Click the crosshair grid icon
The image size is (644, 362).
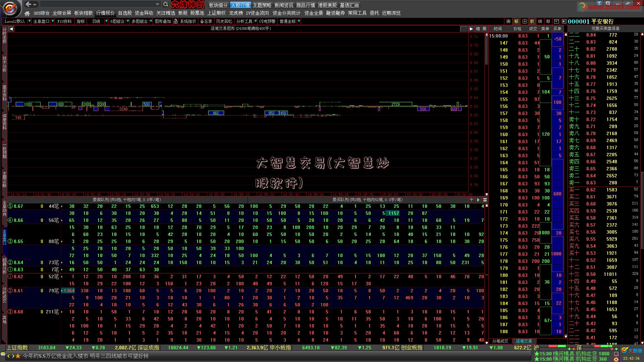coord(525,21)
